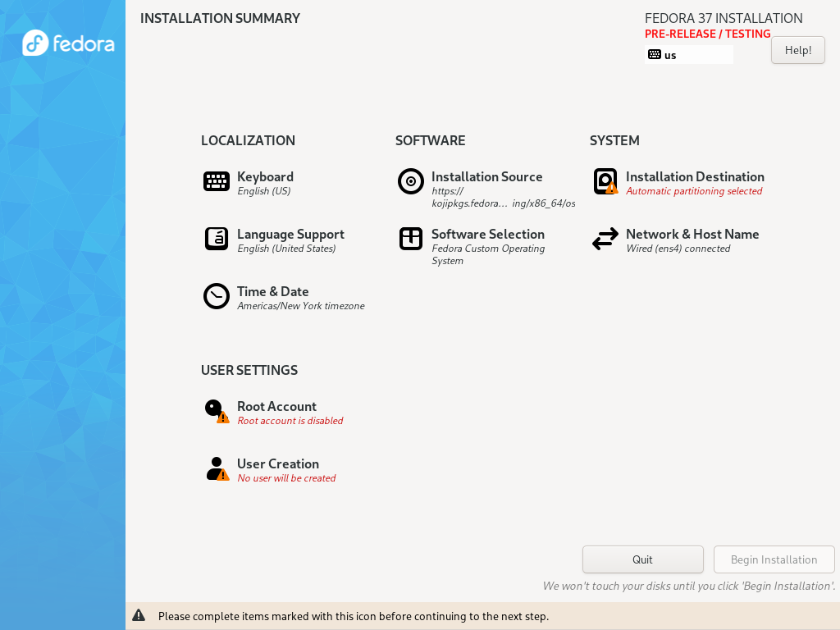Click 'Root account is disabled' text
This screenshot has height=630, width=840.
tap(290, 421)
